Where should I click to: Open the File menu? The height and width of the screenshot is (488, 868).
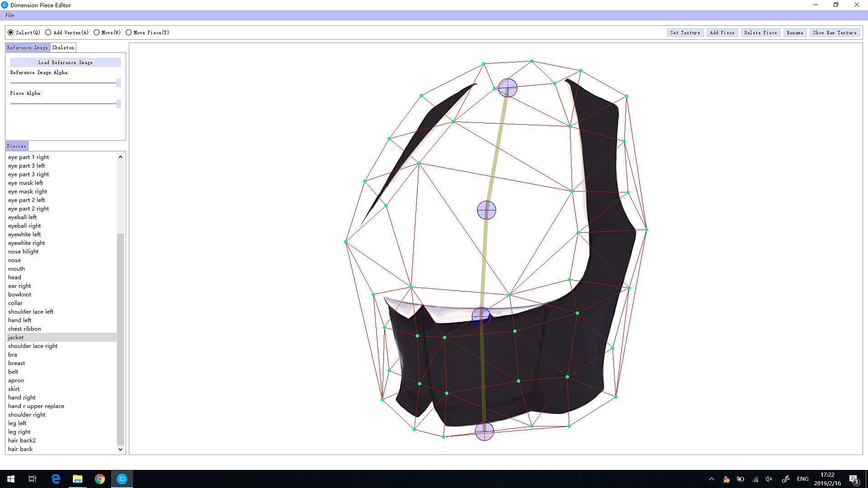pyautogui.click(x=9, y=15)
